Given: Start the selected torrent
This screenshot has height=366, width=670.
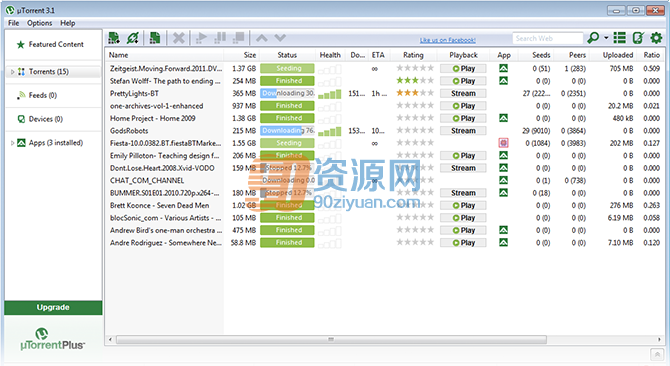Looking at the screenshot, I should [x=201, y=38].
